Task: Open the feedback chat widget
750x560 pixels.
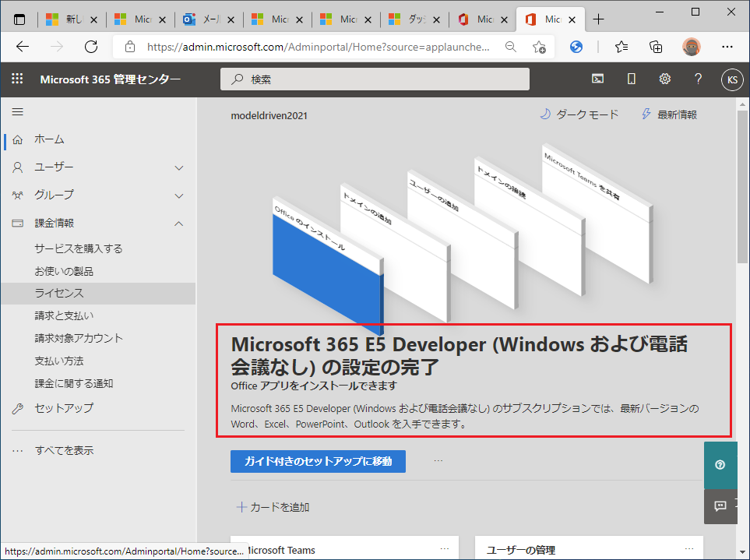Action: click(x=720, y=506)
